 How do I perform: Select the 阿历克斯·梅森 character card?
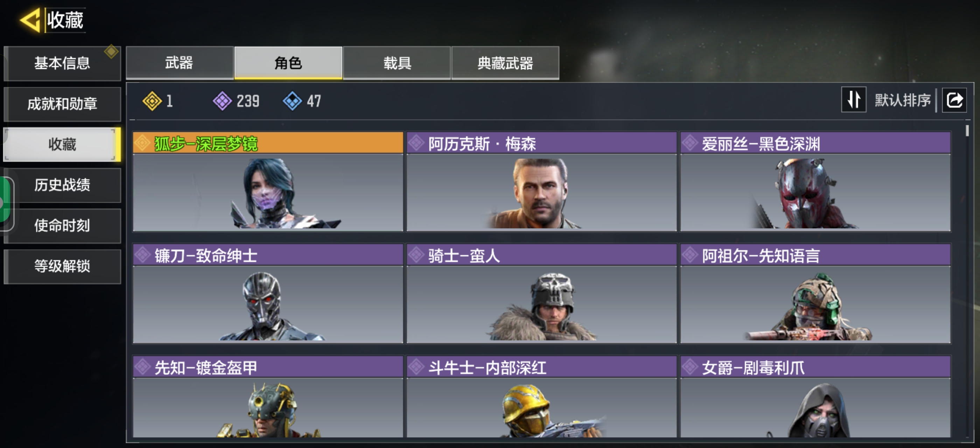click(x=541, y=181)
